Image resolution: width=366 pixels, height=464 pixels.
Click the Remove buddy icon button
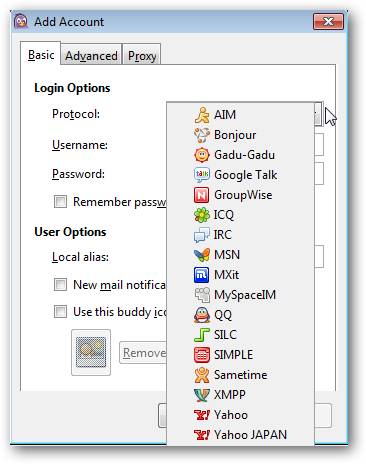pos(143,352)
